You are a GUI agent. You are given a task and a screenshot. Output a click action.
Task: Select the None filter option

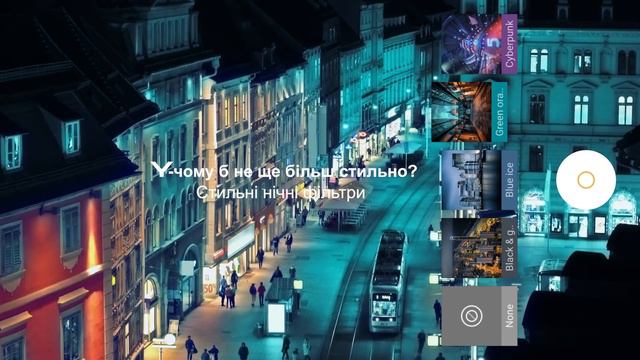coord(479,316)
